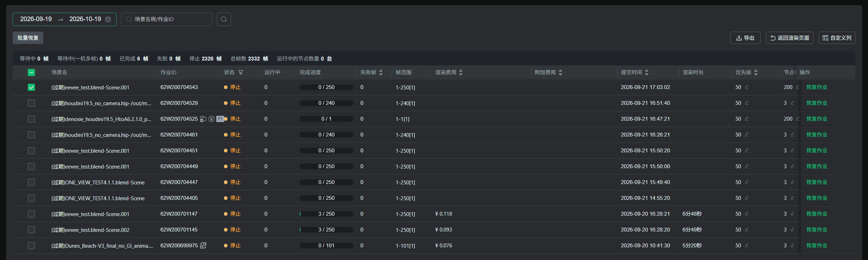Click the 3 / 250 progress bar of 62W200701147
Image resolution: width=868 pixels, height=260 pixels.
326,214
